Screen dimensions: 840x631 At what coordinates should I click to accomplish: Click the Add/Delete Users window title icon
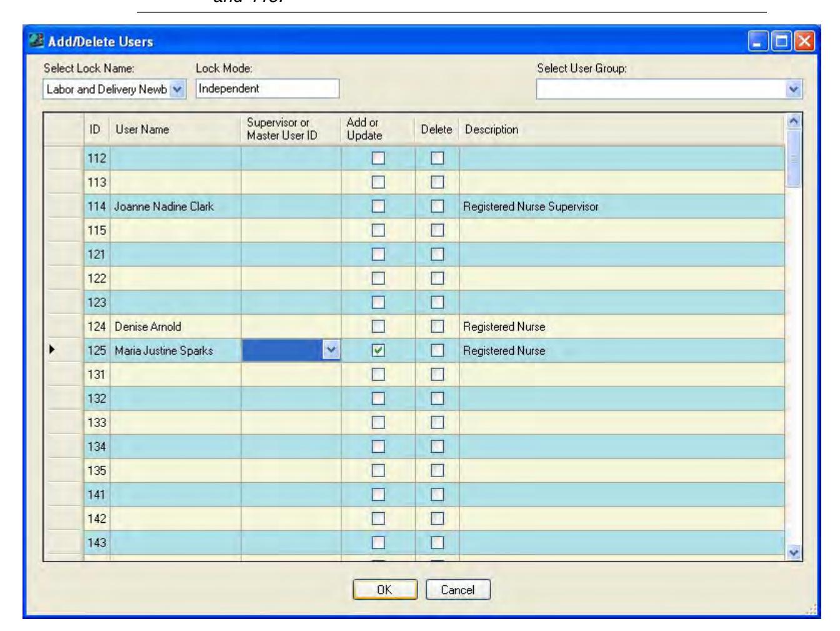click(36, 42)
